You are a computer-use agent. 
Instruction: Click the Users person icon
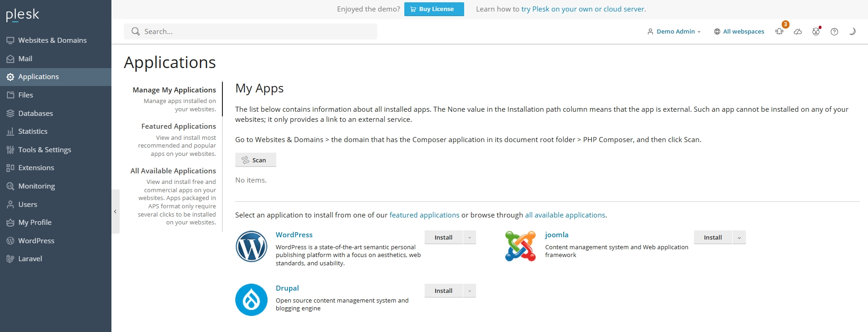[10, 205]
